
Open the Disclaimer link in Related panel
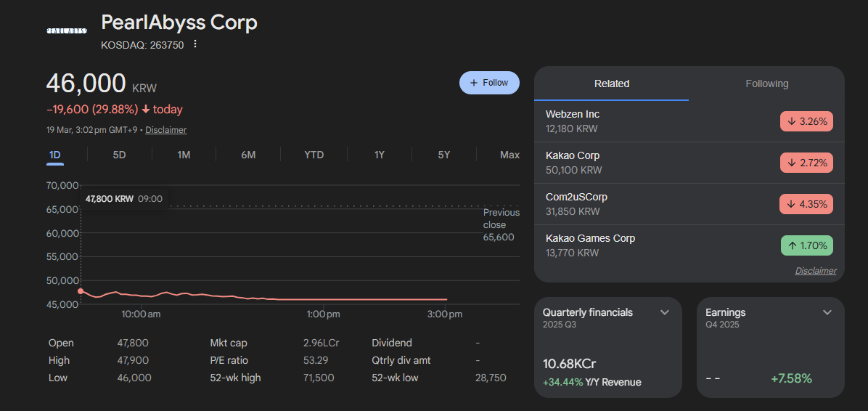click(815, 271)
